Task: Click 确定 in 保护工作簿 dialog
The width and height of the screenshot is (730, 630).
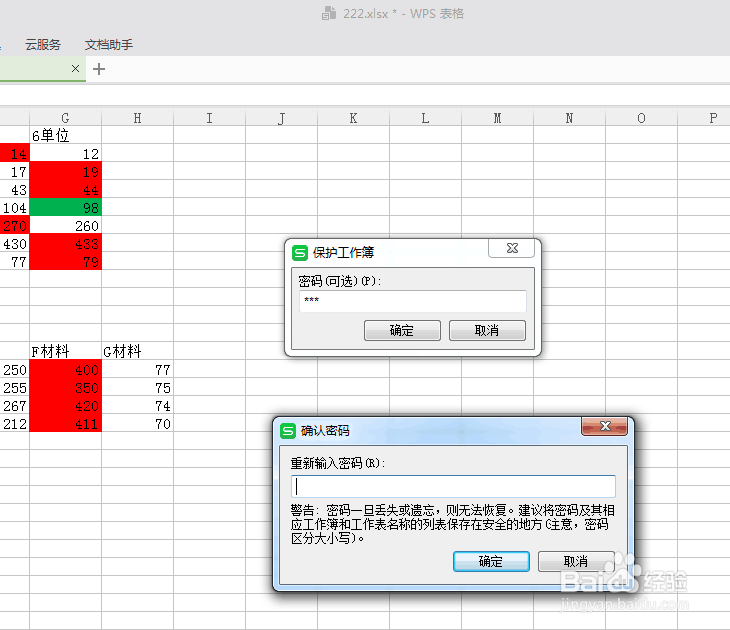Action: click(402, 330)
